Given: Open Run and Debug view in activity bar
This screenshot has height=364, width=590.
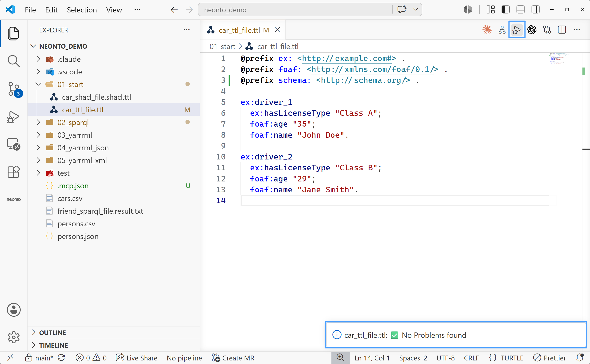Looking at the screenshot, I should (x=13, y=117).
